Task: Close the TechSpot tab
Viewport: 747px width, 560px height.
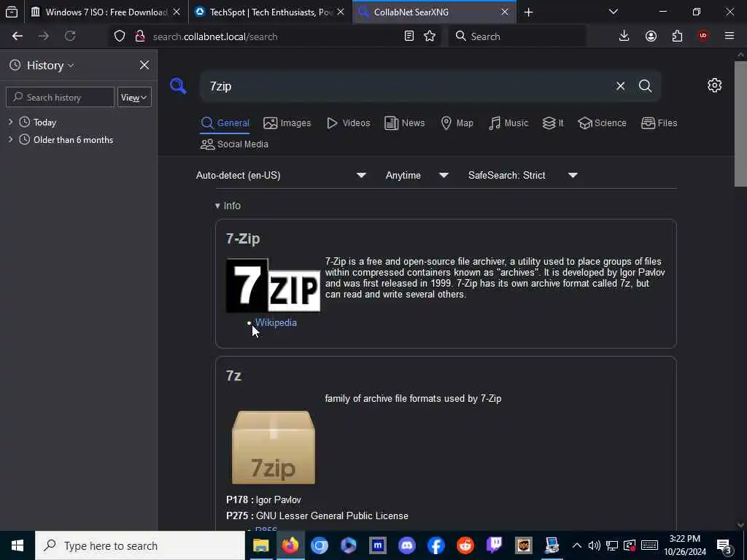Action: [341, 12]
